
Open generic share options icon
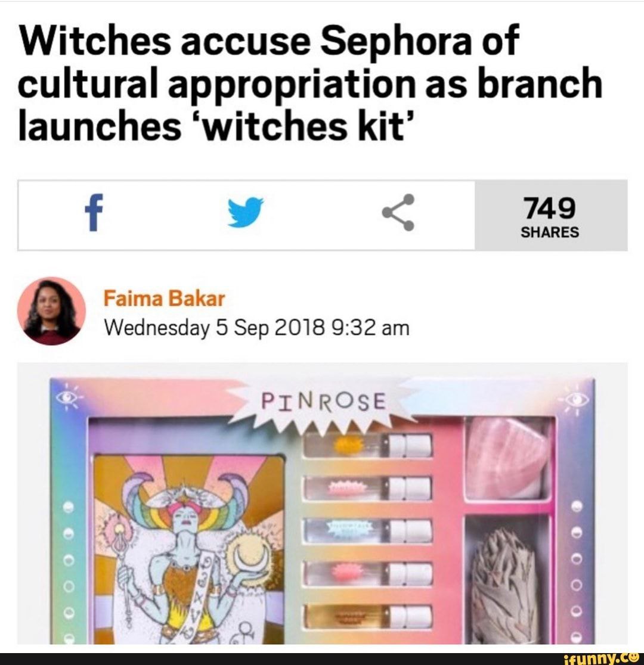398,213
